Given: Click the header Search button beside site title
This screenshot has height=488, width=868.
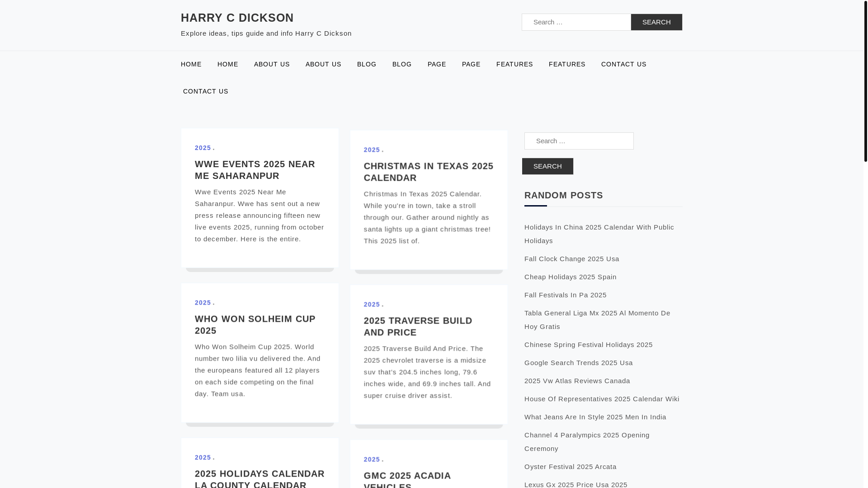Looking at the screenshot, I should (x=656, y=22).
